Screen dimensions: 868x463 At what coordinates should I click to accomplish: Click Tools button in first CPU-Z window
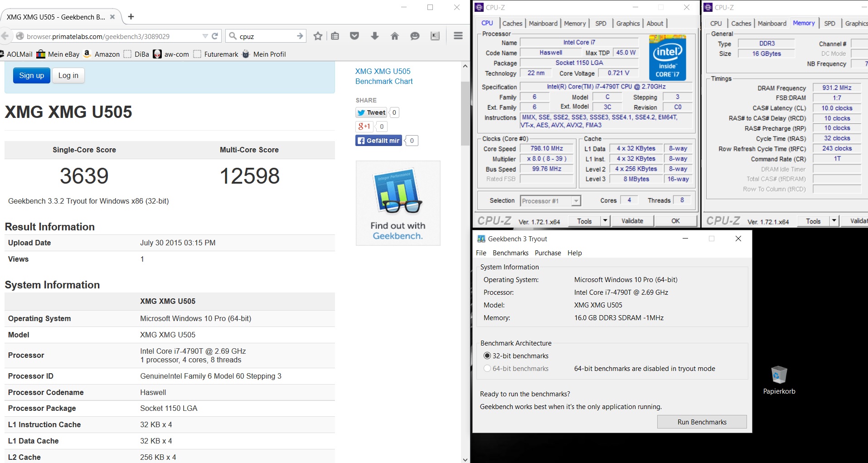[x=584, y=221]
